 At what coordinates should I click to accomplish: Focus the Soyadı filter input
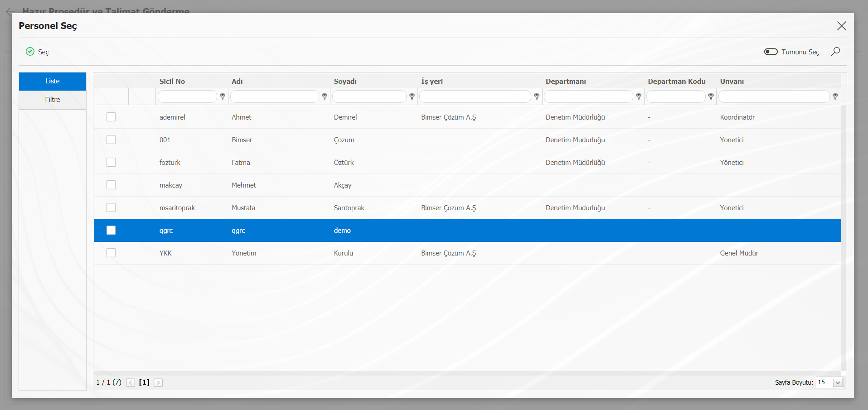369,96
